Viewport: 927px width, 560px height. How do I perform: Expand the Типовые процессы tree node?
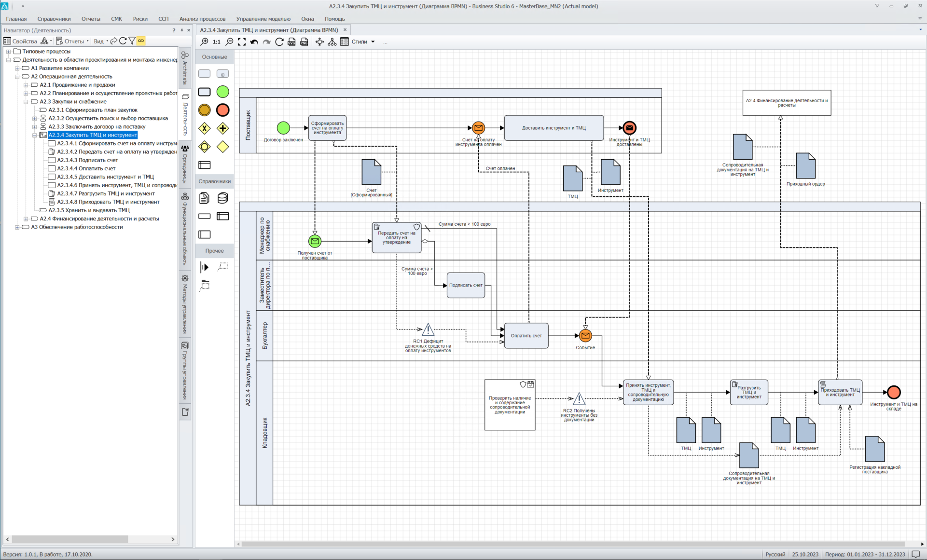(8, 52)
